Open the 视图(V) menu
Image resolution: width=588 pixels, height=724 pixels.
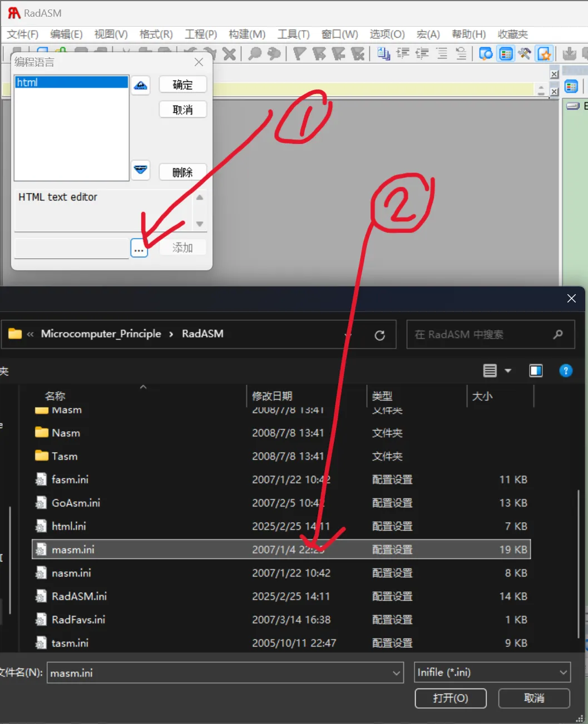pyautogui.click(x=111, y=34)
